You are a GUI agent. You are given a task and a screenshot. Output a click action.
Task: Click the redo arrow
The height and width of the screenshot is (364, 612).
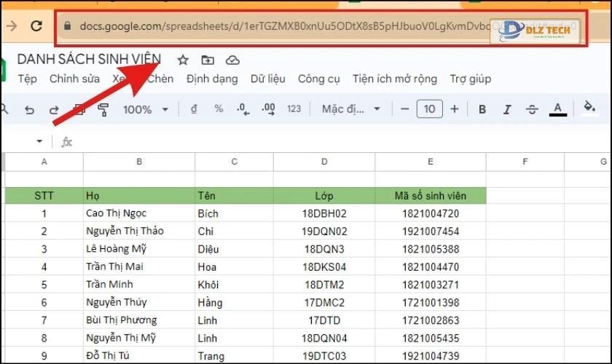tap(54, 110)
